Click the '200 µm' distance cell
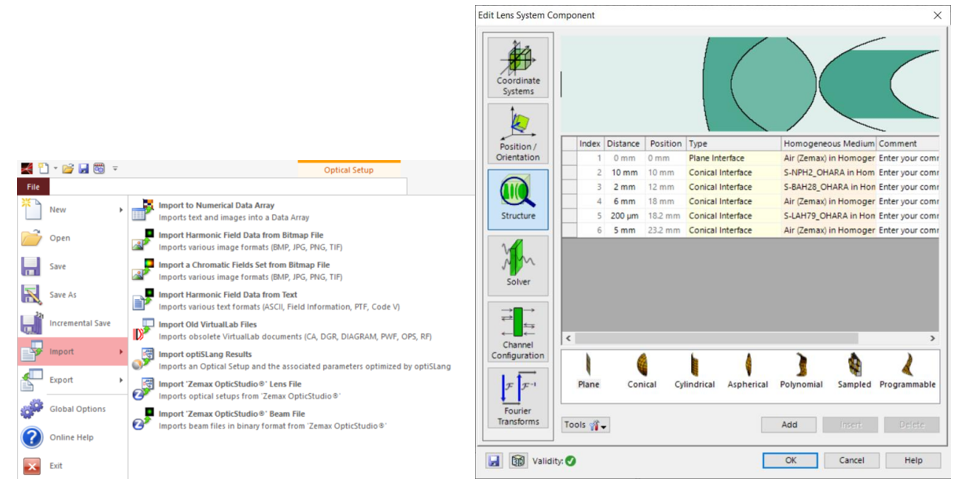This screenshot has height=501, width=973. pos(625,216)
